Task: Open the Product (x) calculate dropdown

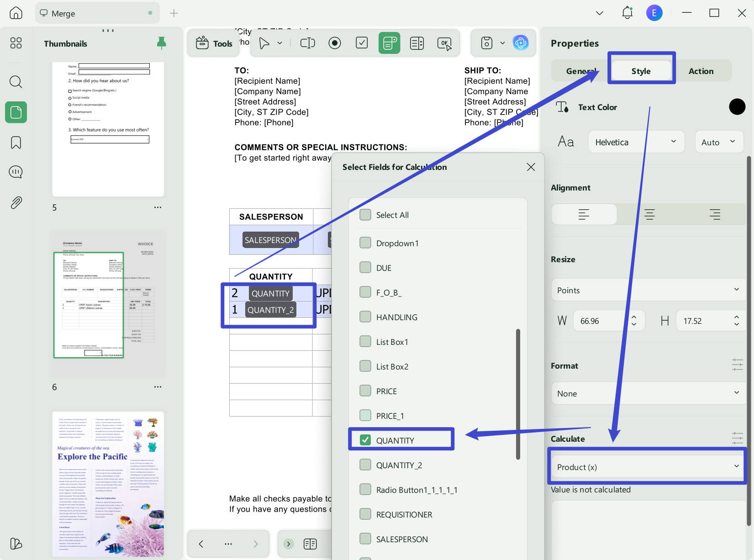Action: point(648,467)
